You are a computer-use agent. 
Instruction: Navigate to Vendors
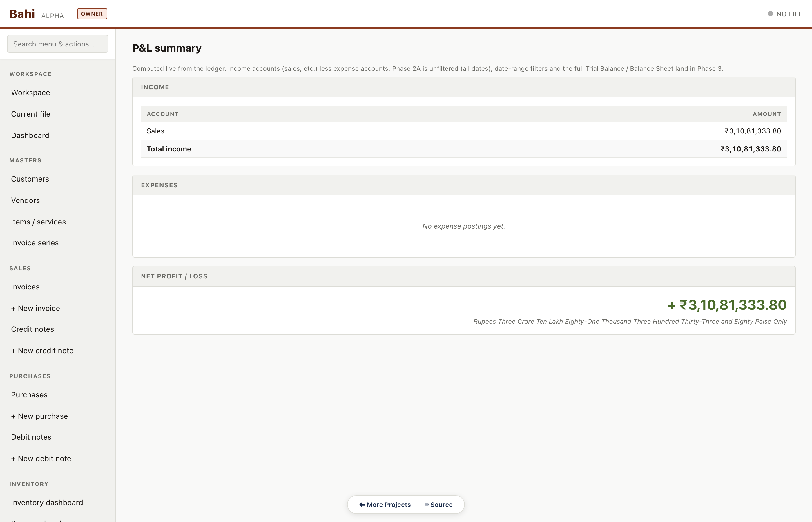(x=26, y=200)
